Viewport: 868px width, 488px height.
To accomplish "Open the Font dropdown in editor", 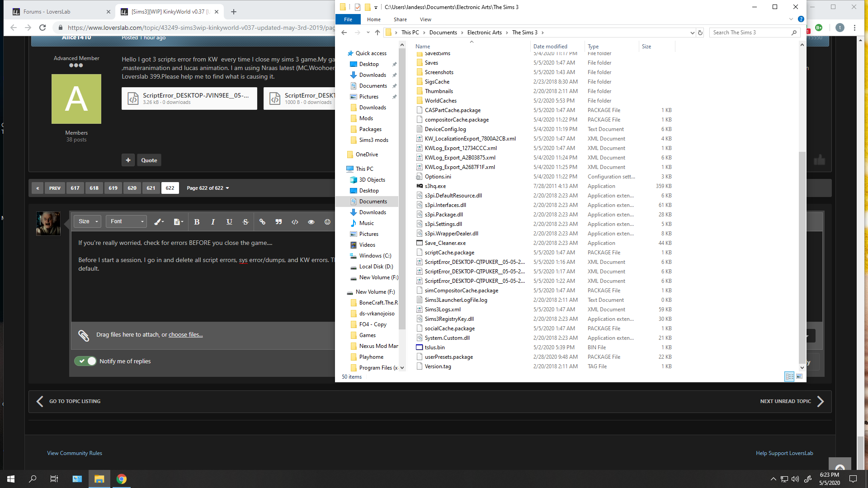I will (x=127, y=221).
